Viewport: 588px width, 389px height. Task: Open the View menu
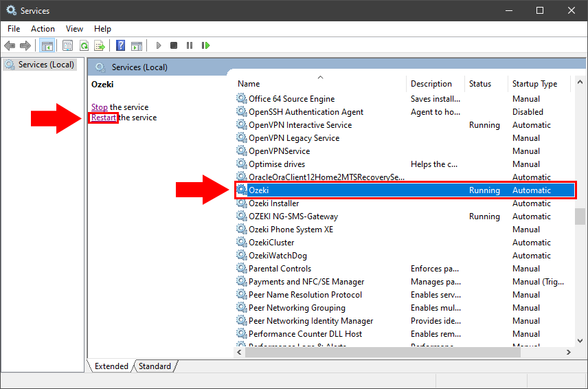[74, 29]
